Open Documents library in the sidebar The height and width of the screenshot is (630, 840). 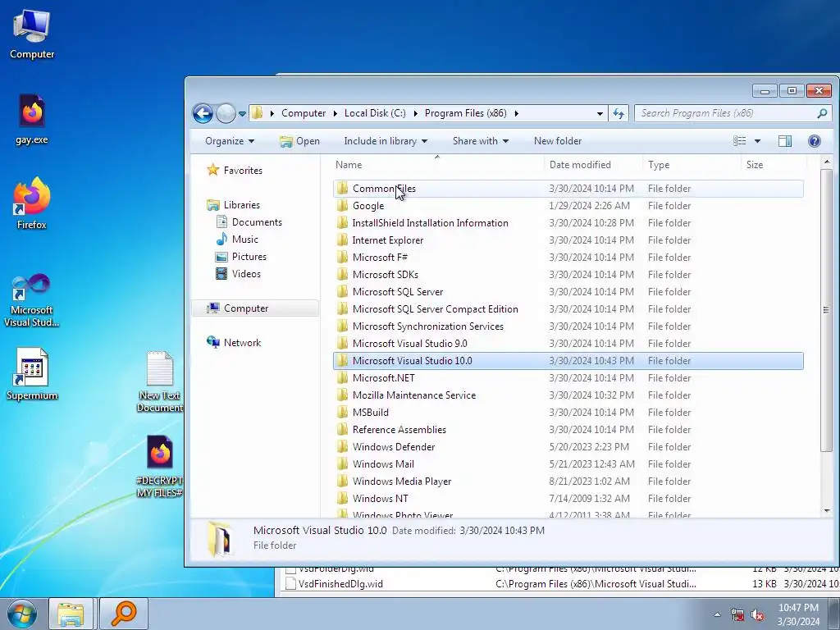tap(257, 221)
